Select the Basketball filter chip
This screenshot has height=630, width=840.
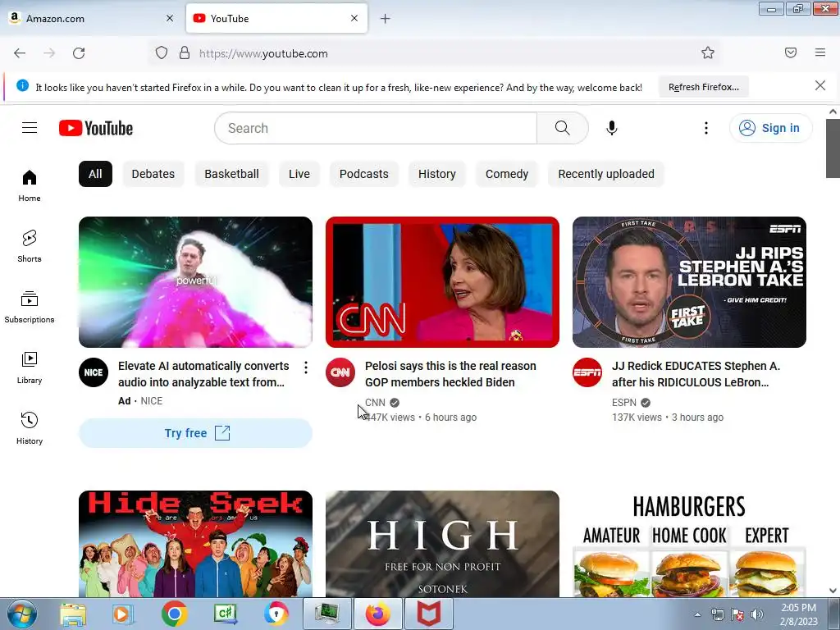point(231,174)
